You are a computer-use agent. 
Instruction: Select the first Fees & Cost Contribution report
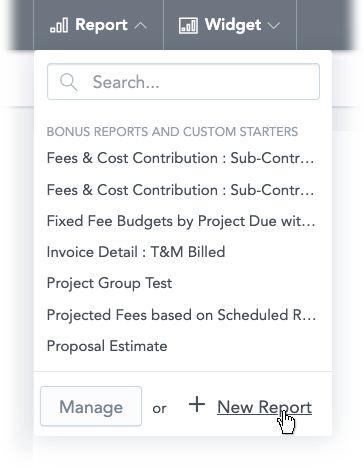coord(181,158)
